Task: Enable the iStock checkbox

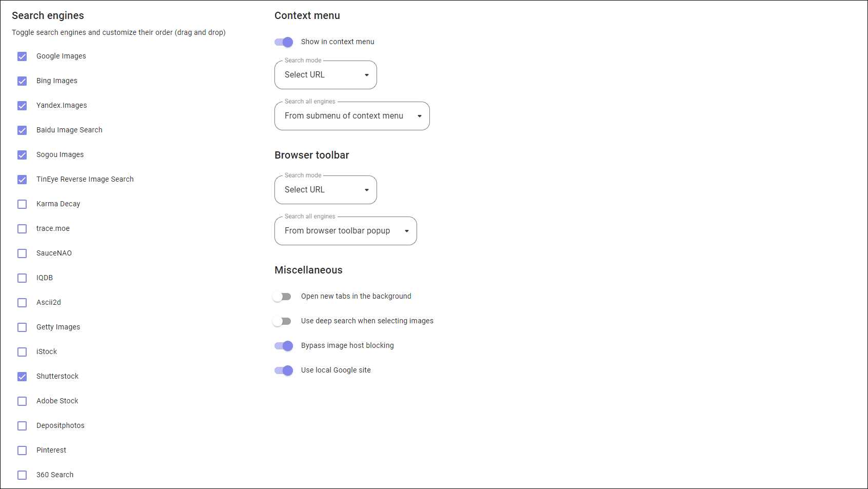Action: [22, 352]
